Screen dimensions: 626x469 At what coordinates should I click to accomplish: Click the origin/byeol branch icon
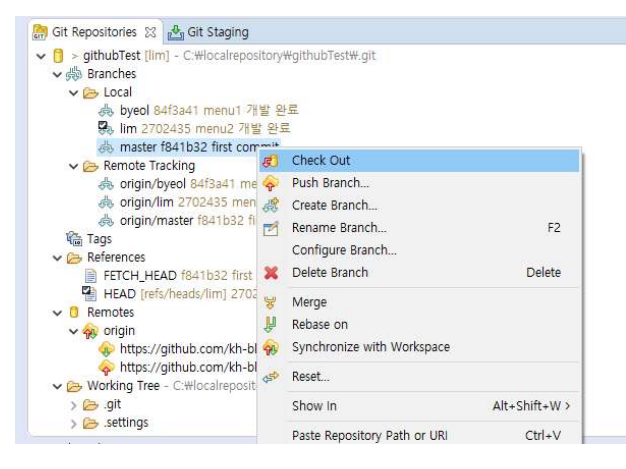click(x=106, y=184)
